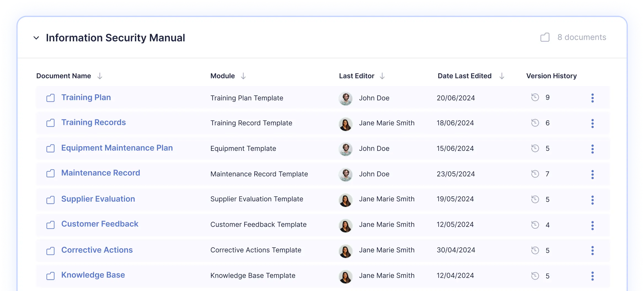Open version history for Corrective Actions
644x291 pixels.
pos(535,250)
